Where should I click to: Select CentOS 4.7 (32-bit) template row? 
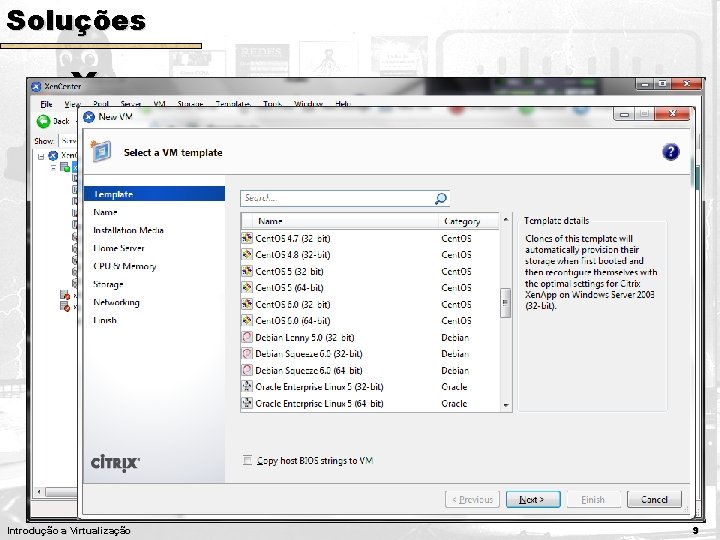pos(370,238)
